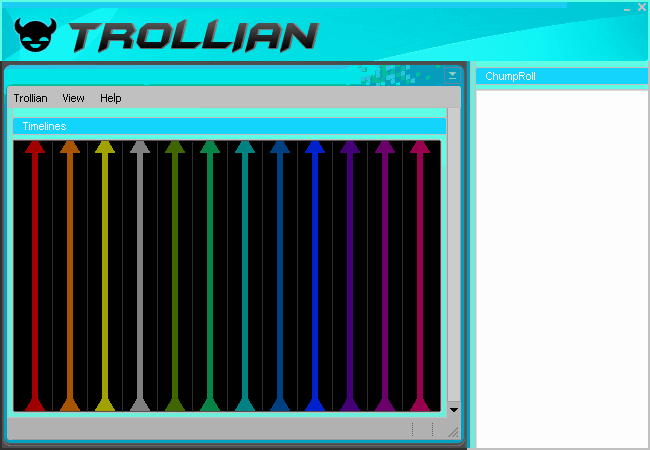This screenshot has width=650, height=450.
Task: Close the Trollian application window
Action: click(x=641, y=7)
